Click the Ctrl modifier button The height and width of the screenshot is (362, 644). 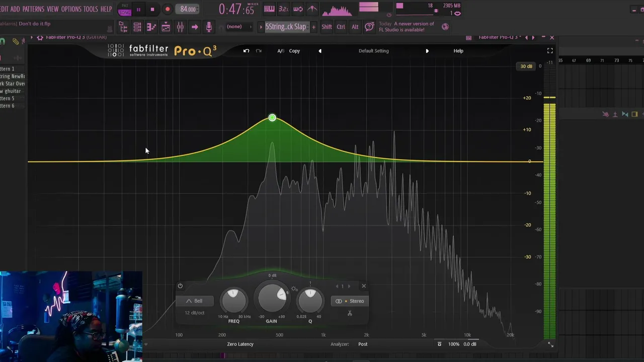341,27
